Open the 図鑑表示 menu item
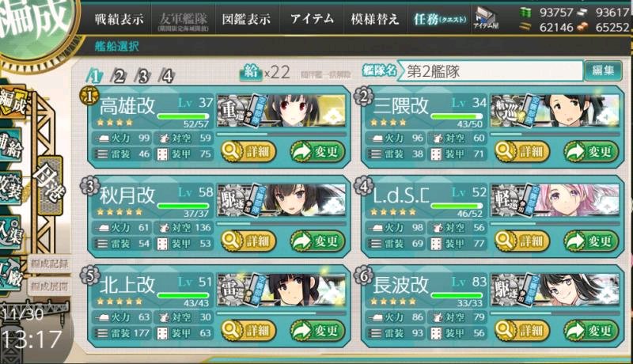The height and width of the screenshot is (364, 633). pyautogui.click(x=246, y=19)
